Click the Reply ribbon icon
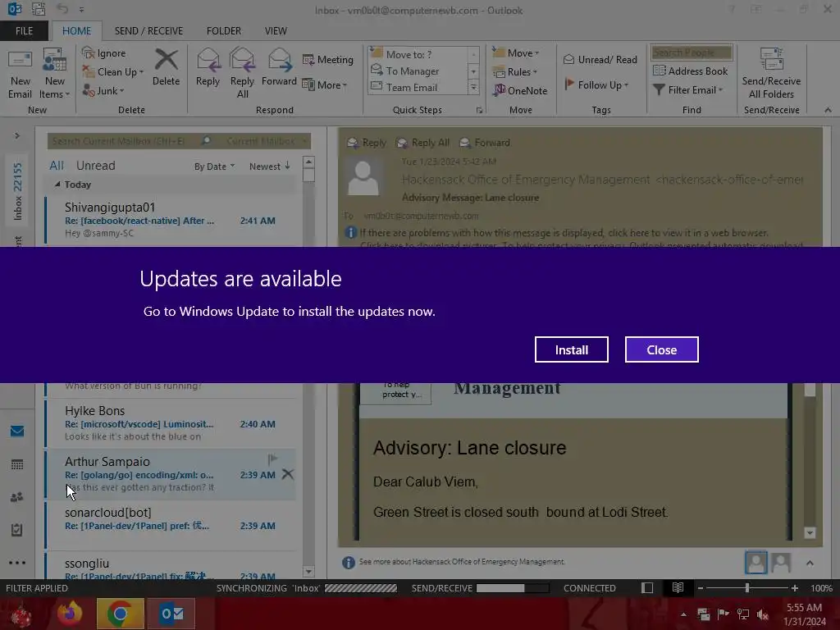Viewport: 840px width, 630px height. pos(208,67)
